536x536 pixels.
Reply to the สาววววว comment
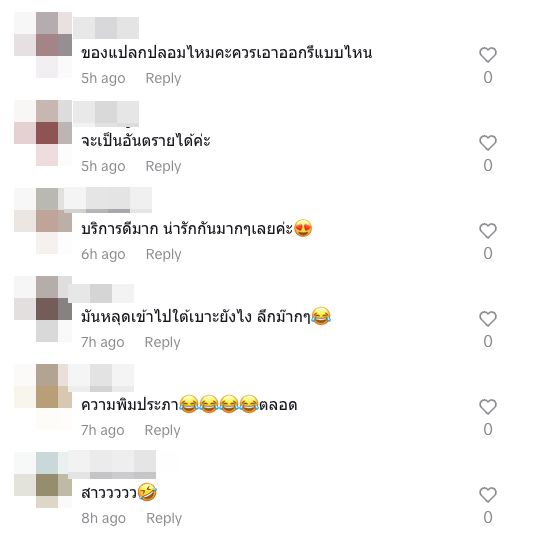click(164, 518)
